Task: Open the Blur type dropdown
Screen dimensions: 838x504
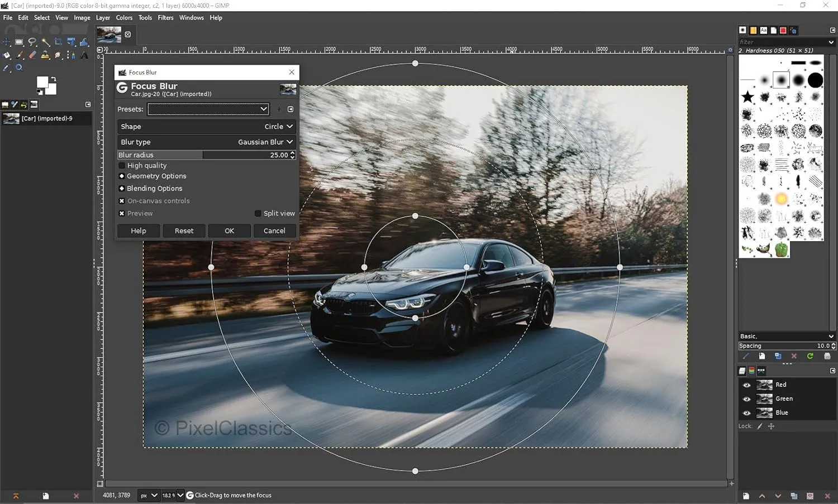Action: pyautogui.click(x=264, y=142)
